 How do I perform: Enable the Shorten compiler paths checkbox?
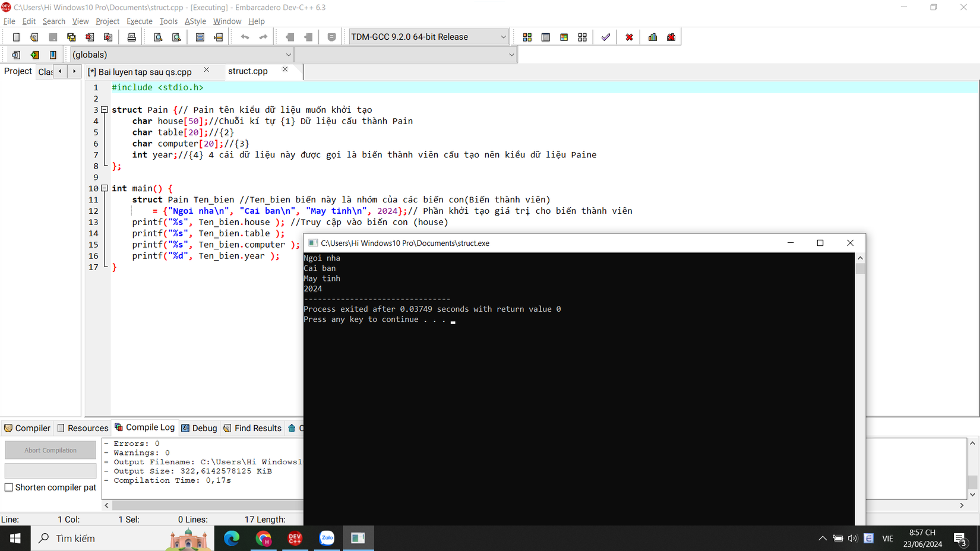pos(9,487)
